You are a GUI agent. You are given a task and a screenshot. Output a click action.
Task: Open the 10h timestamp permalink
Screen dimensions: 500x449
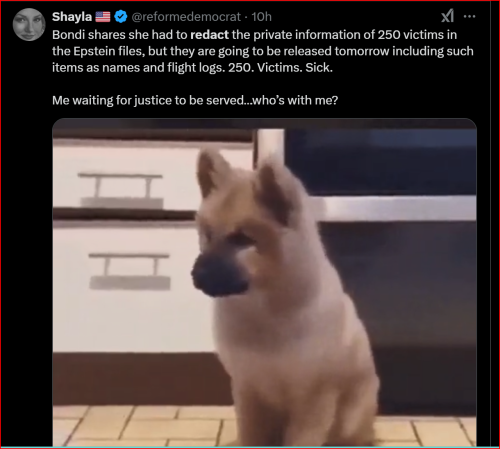pyautogui.click(x=261, y=17)
